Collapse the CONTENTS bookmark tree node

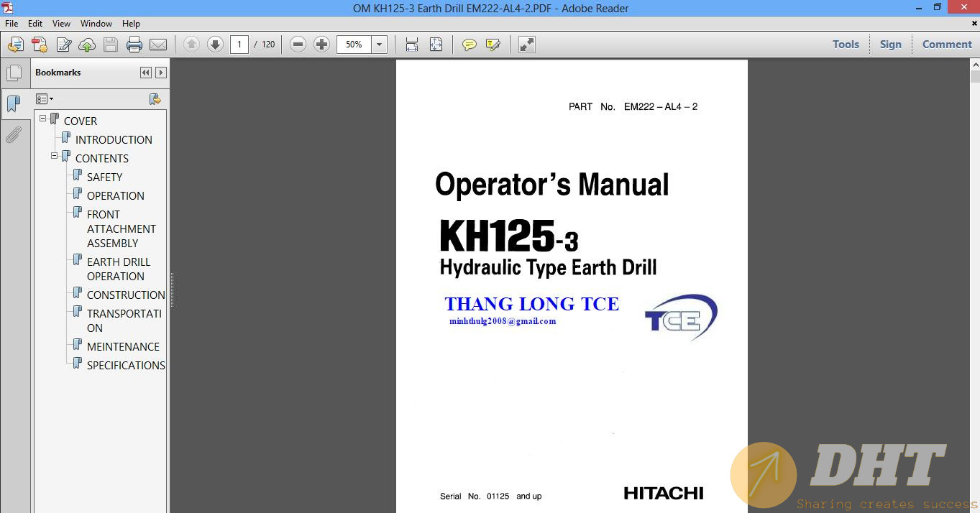55,155
